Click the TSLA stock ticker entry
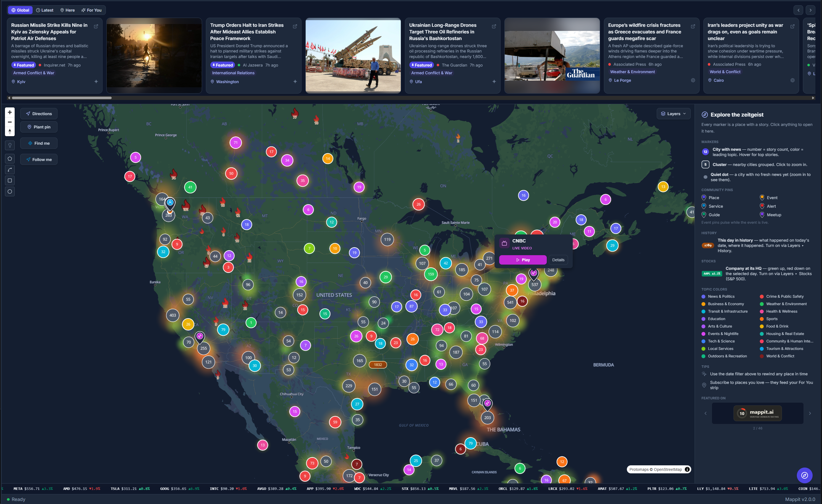Viewport: 822px width, 504px height. 130,489
